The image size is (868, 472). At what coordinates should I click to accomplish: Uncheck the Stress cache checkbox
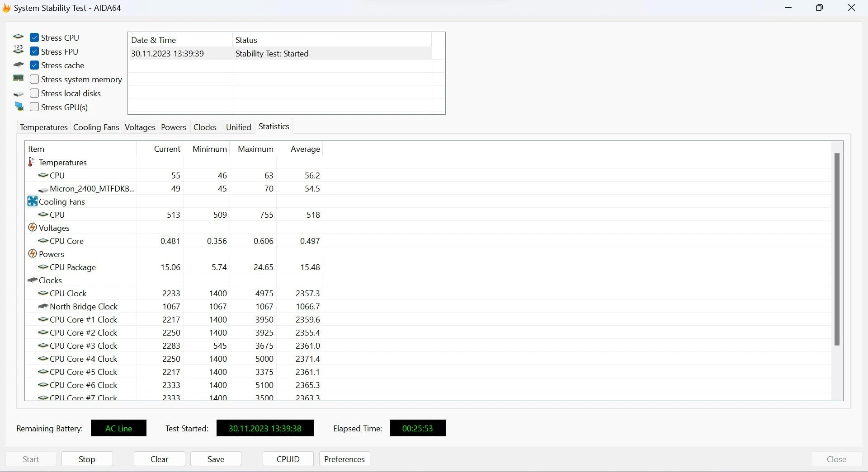coord(34,65)
